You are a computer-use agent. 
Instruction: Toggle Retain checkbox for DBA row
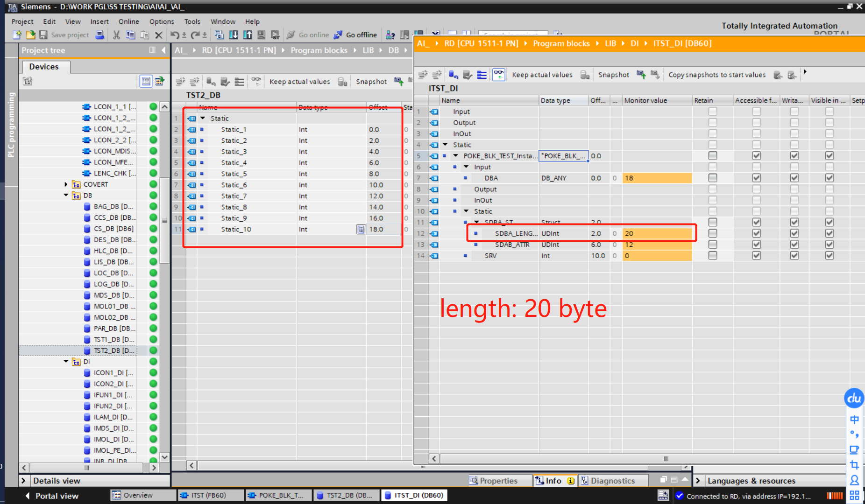click(x=712, y=178)
